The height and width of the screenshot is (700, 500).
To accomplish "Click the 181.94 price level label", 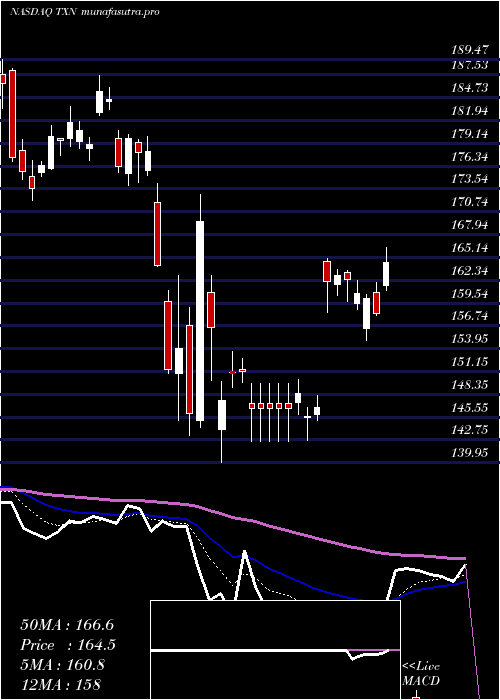I will 469,111.
